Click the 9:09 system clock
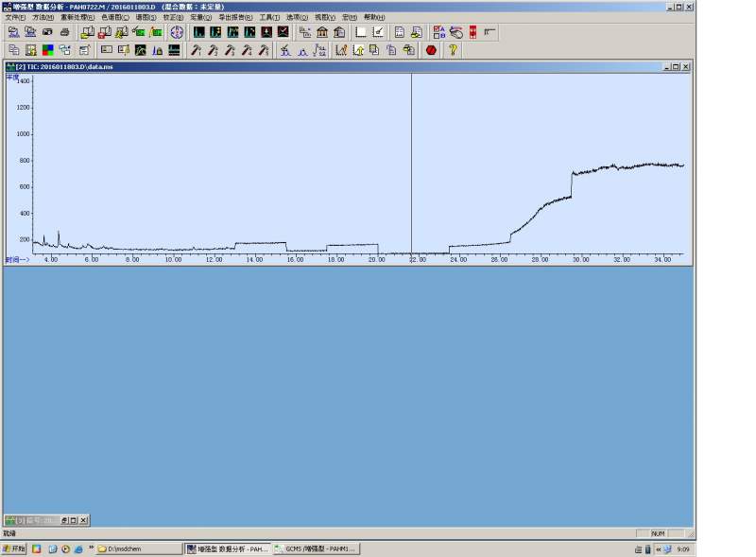This screenshot has width=756, height=557. click(682, 549)
